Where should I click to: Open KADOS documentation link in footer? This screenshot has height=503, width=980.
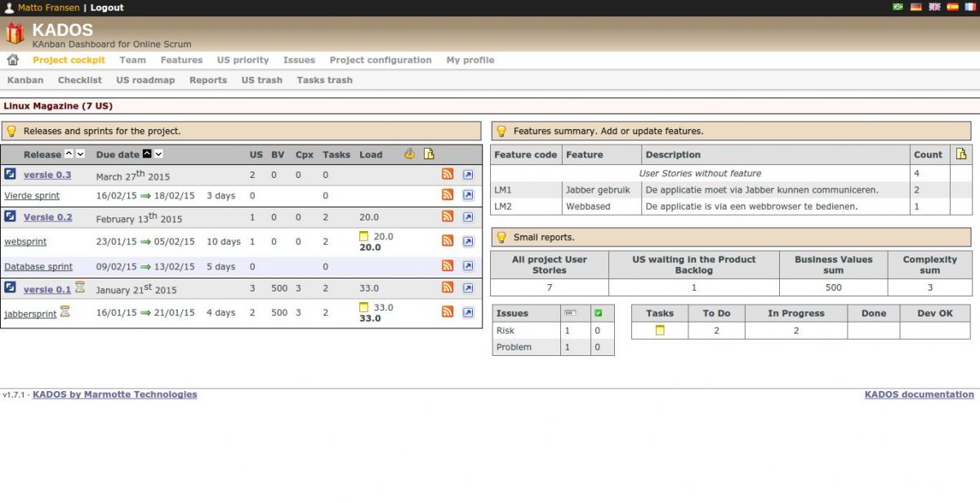(x=919, y=394)
